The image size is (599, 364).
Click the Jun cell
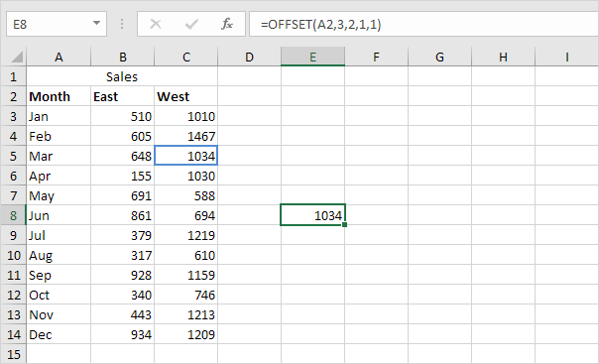(x=59, y=216)
